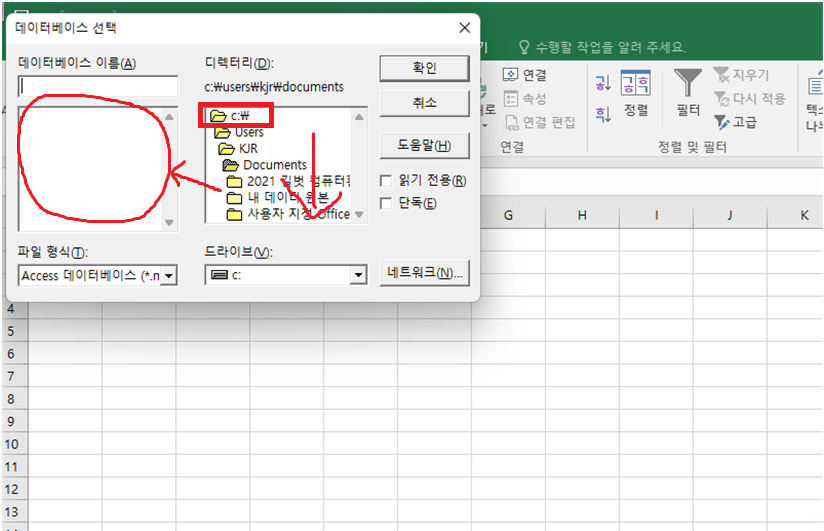The width and height of the screenshot is (824, 531).
Task: Click the sort descending icon
Action: coord(602,114)
